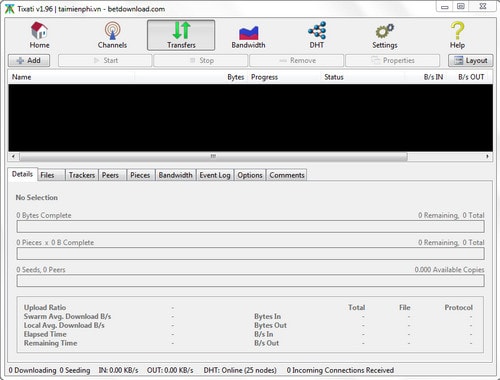Click the 'Bytes Out' row label

[270, 325]
